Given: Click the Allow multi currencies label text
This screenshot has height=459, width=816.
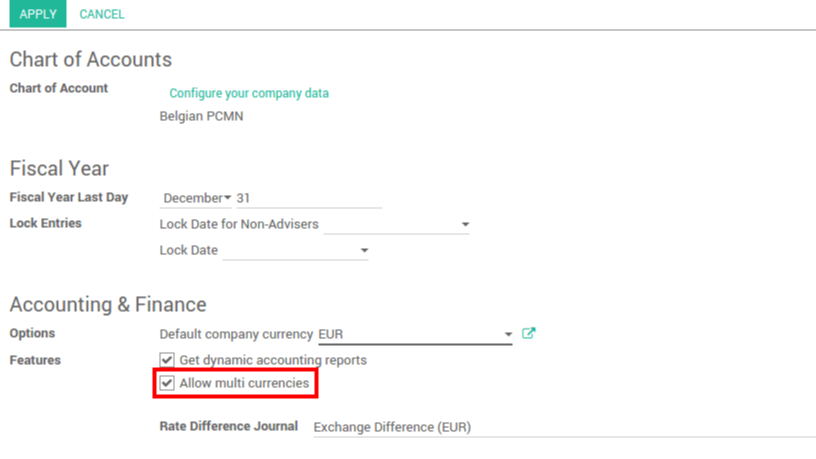Looking at the screenshot, I should [244, 383].
